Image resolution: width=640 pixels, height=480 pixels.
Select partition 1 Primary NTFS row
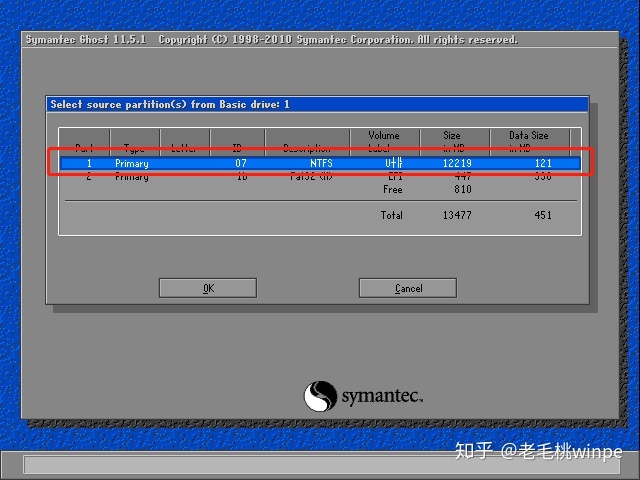pos(320,163)
